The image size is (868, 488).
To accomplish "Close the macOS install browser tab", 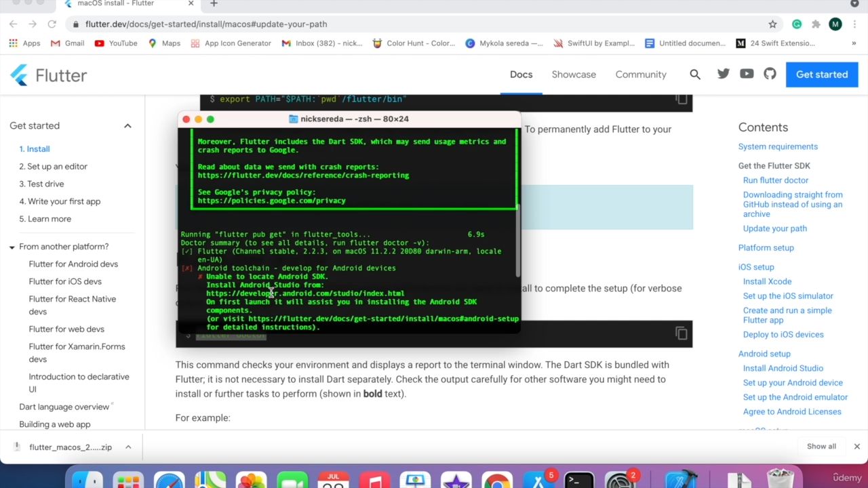I will point(191,4).
